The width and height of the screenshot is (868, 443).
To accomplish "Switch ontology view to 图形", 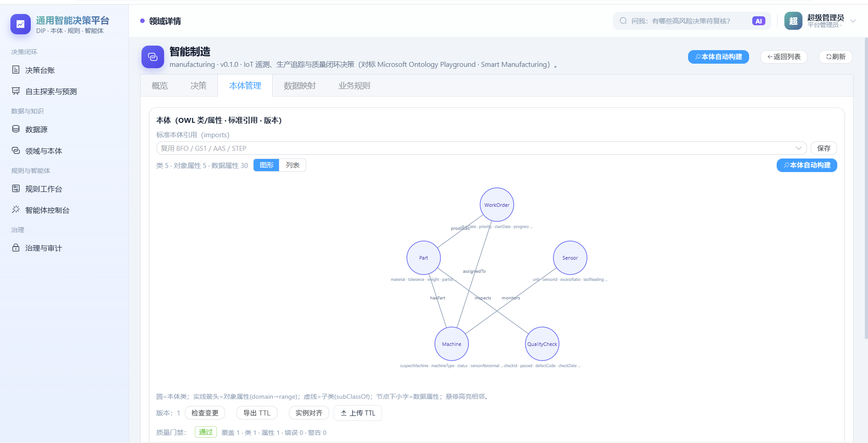I will (266, 165).
